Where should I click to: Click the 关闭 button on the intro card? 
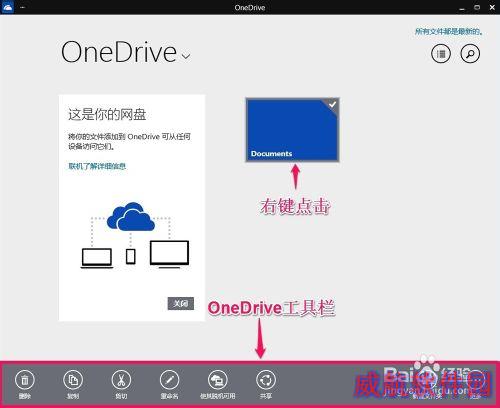(181, 303)
